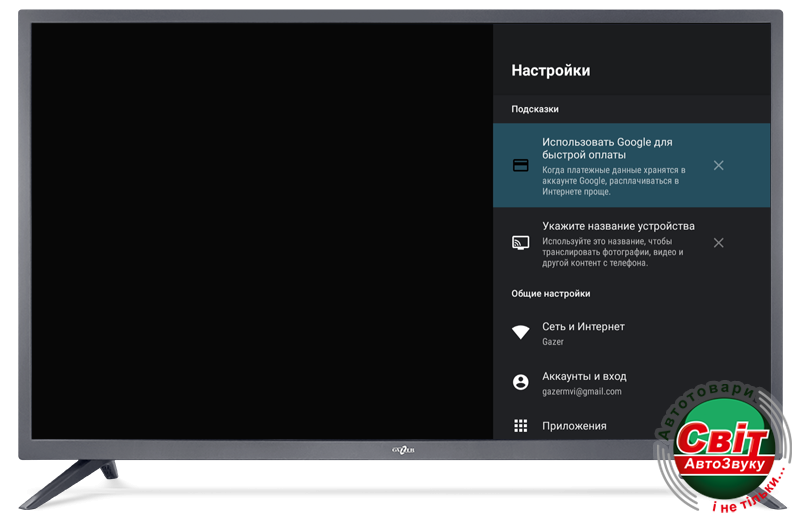Click the Wi-Fi icon beside Сеть и Интернет
Image resolution: width=800 pixels, height=521 pixels.
(520, 333)
